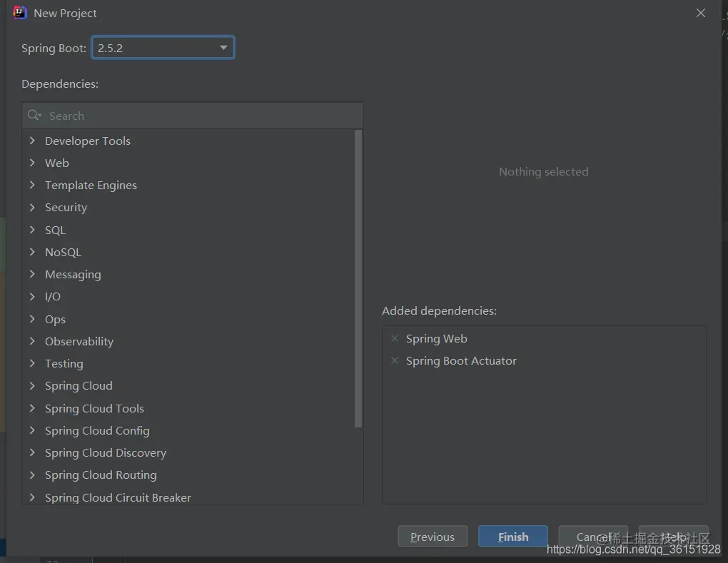
Task: Expand the Security category chevron
Action: pyautogui.click(x=32, y=208)
